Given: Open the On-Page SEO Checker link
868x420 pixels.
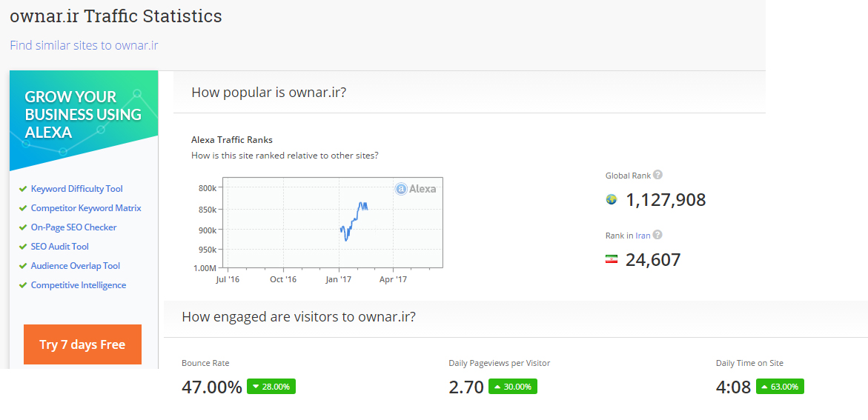Looking at the screenshot, I should pyautogui.click(x=73, y=227).
